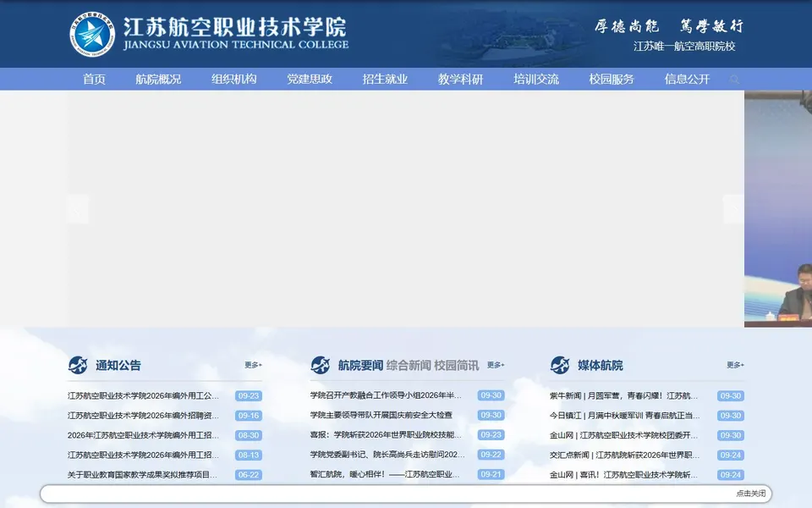Open the 校园服务 menu

pyautogui.click(x=612, y=80)
